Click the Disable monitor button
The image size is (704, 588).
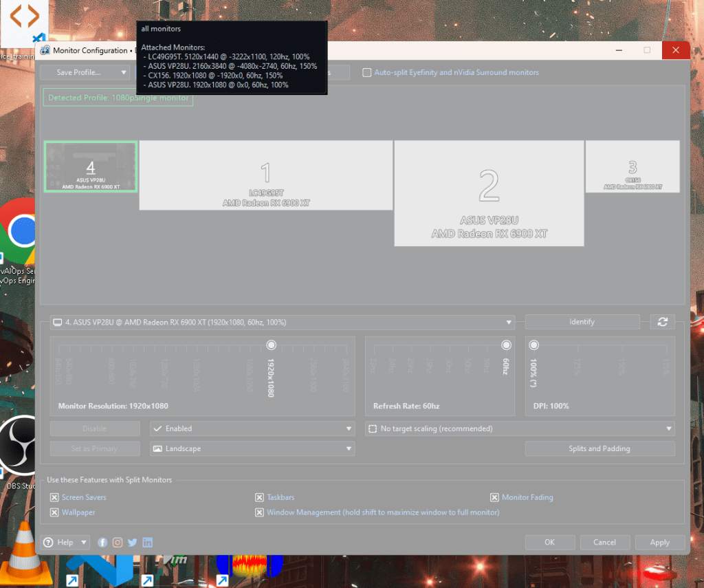coord(95,428)
